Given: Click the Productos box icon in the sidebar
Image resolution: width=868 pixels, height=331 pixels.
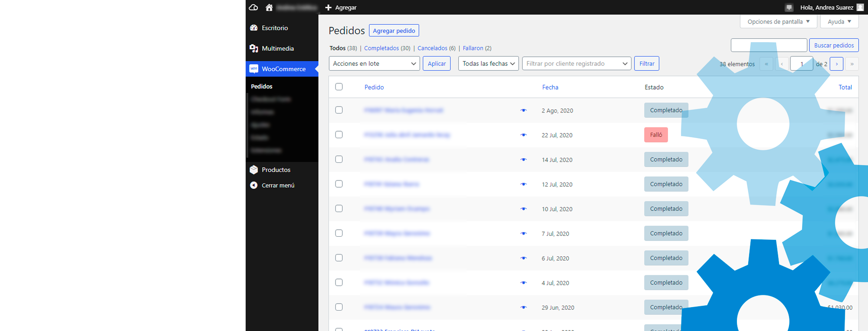Looking at the screenshot, I should coord(254,169).
